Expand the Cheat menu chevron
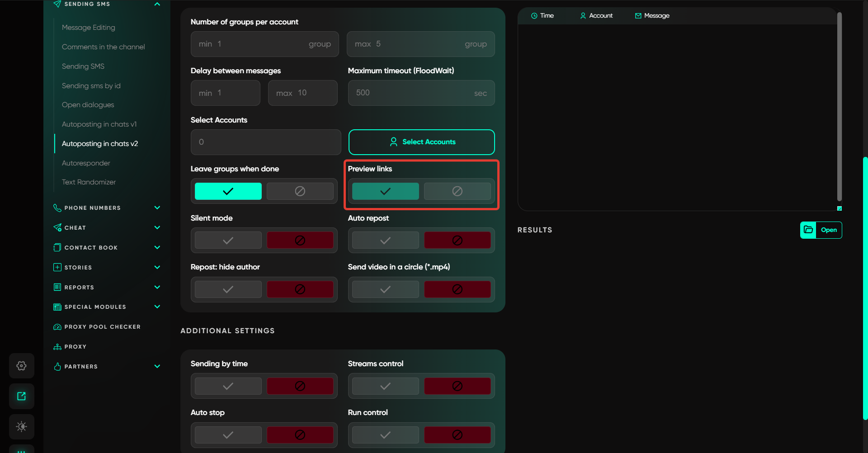868x453 pixels. pyautogui.click(x=157, y=228)
